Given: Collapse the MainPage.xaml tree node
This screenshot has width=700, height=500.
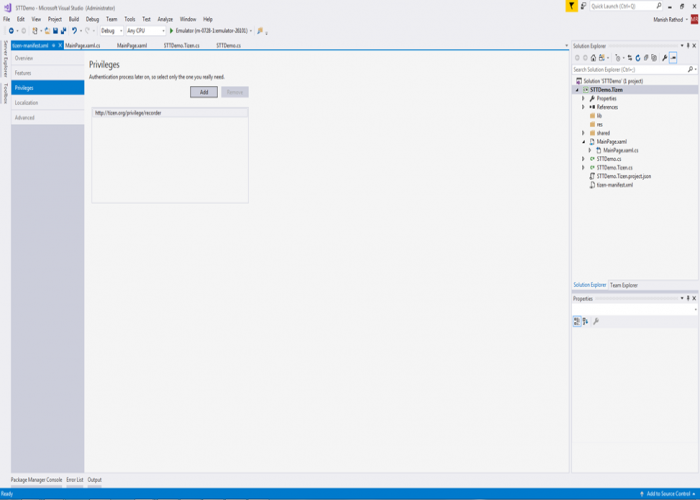Looking at the screenshot, I should (x=584, y=142).
